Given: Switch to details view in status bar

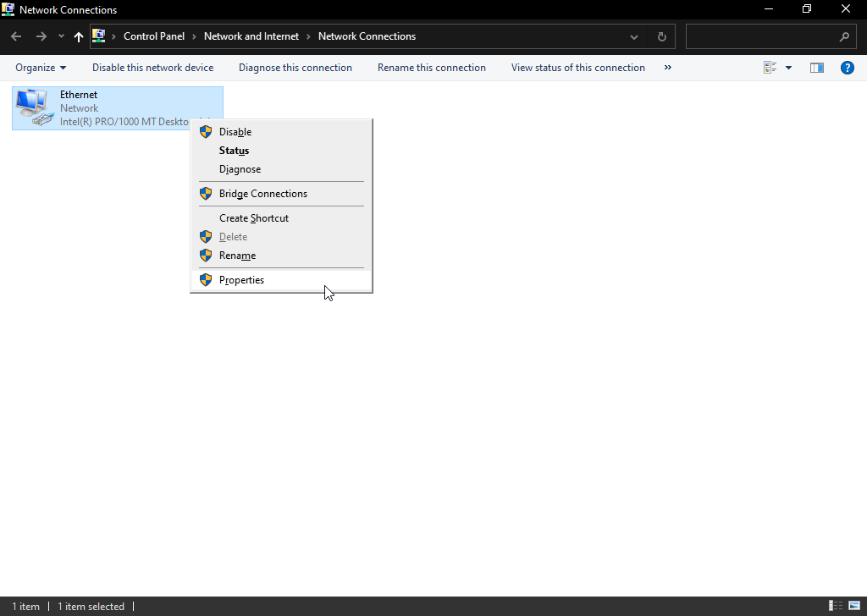Looking at the screenshot, I should tap(836, 606).
